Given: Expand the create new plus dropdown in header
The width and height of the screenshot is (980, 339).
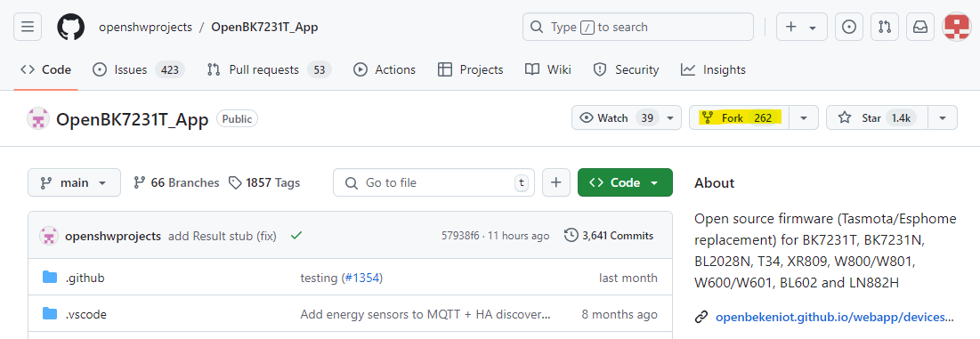Looking at the screenshot, I should point(801,27).
